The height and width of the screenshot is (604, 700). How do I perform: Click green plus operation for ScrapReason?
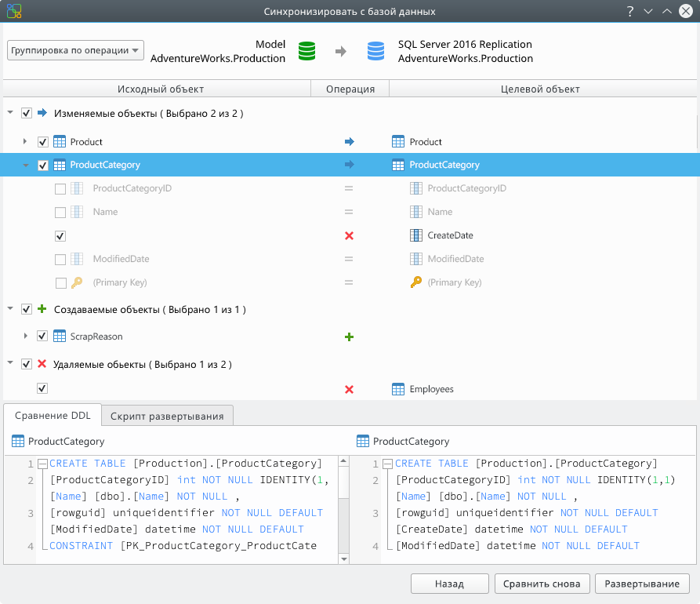349,337
